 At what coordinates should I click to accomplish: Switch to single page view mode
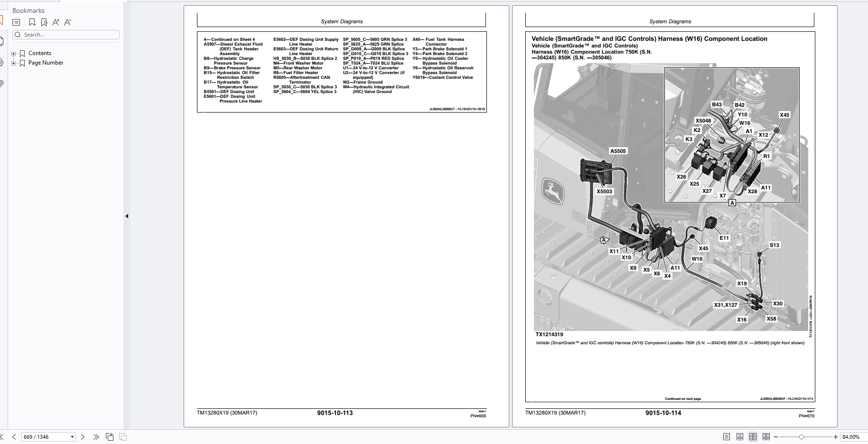726,436
